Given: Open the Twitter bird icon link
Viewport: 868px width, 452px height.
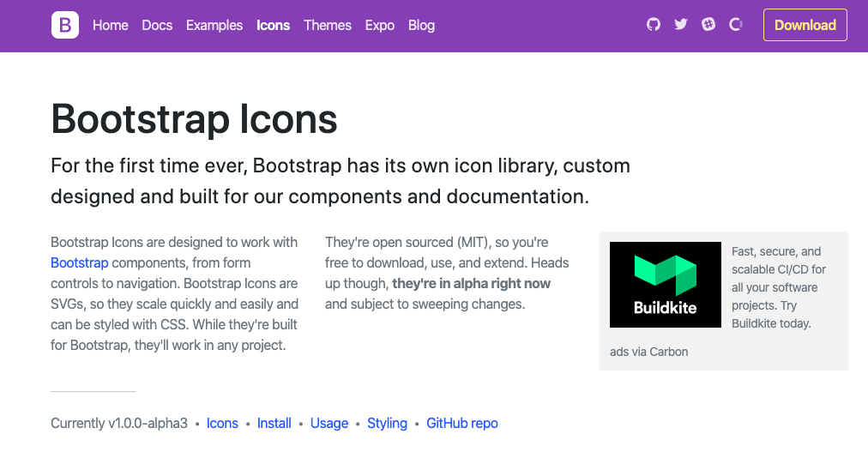Looking at the screenshot, I should click(x=681, y=24).
